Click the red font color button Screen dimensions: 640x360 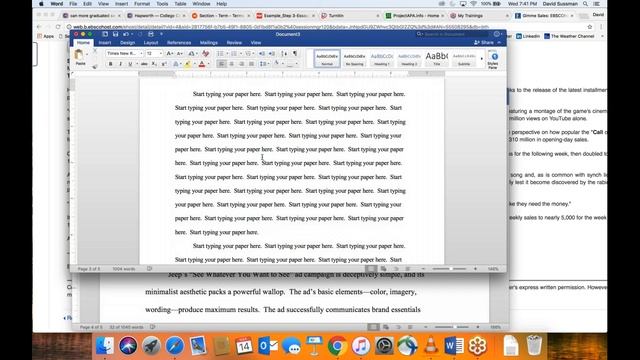(202, 64)
